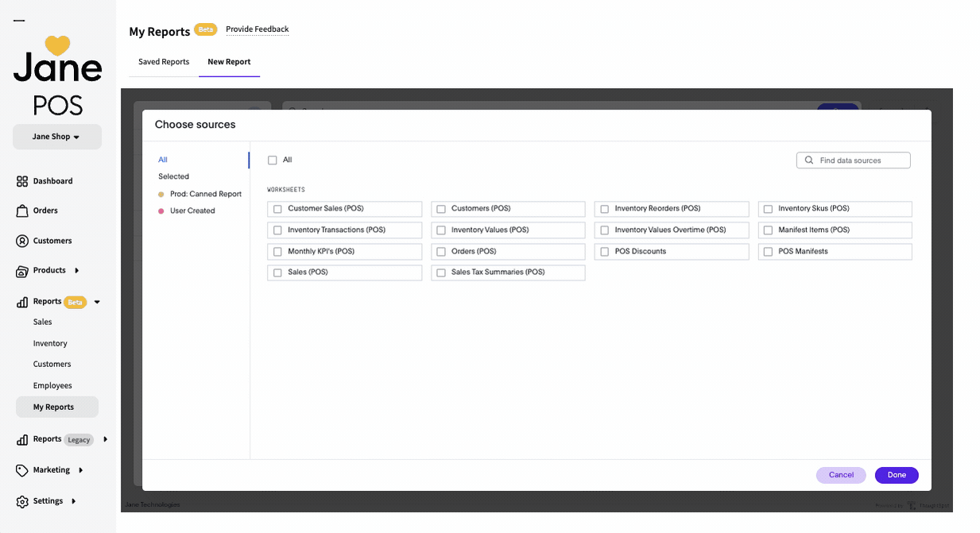Screen dimensions: 980x533
Task: Filter by Prod: Canned Report
Action: (206, 194)
